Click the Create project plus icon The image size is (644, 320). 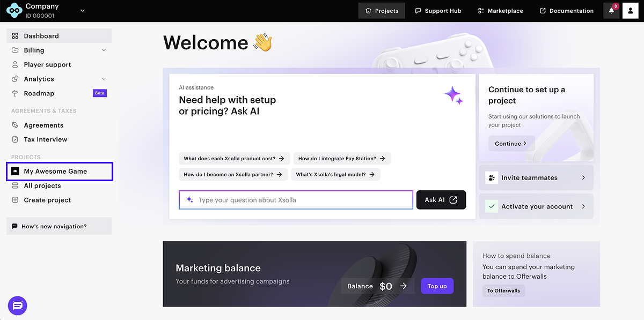point(15,200)
